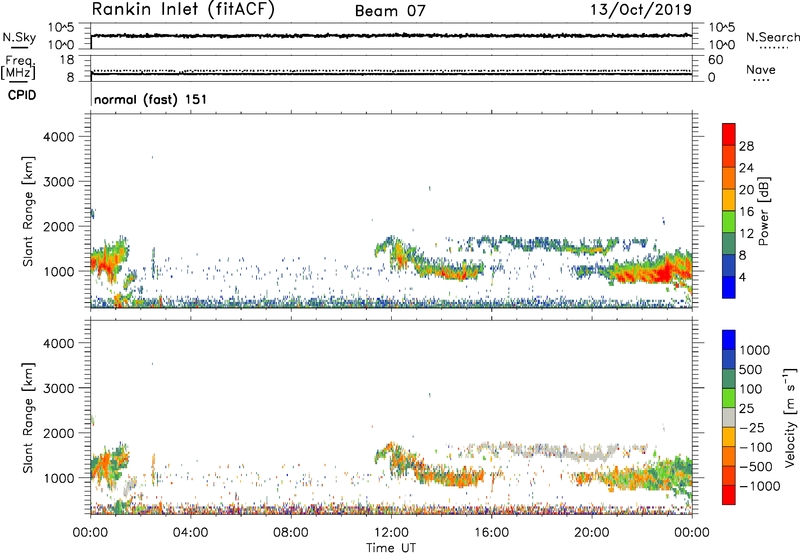The width and height of the screenshot is (800, 554).
Task: Click the '20:00' time axis label
Action: (592, 533)
